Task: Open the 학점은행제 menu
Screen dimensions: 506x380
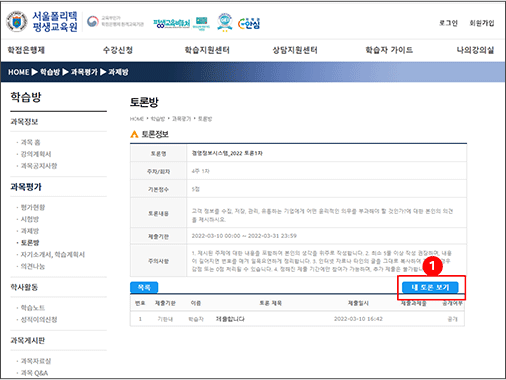Action: (x=26, y=50)
